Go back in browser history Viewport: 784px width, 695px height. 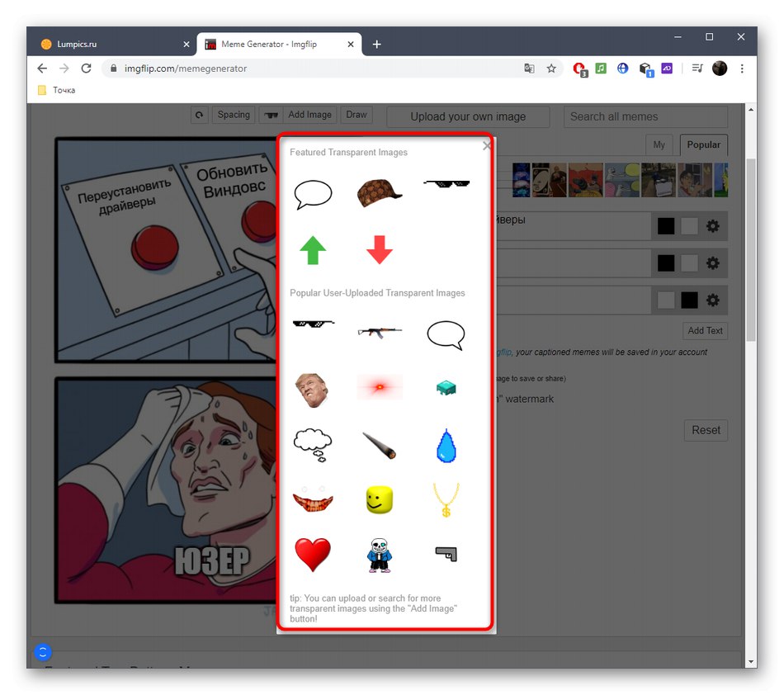coord(42,69)
